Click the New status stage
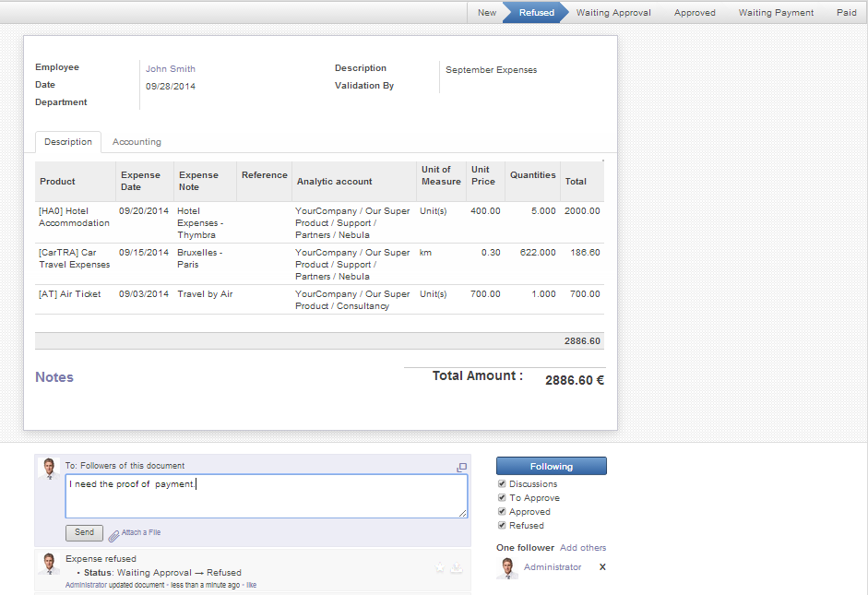 tap(487, 12)
